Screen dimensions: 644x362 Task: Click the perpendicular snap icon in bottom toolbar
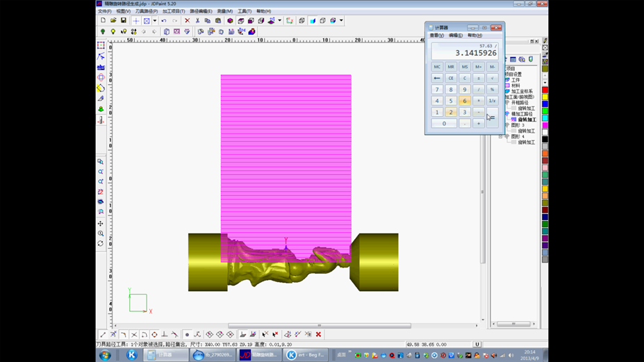pyautogui.click(x=164, y=334)
